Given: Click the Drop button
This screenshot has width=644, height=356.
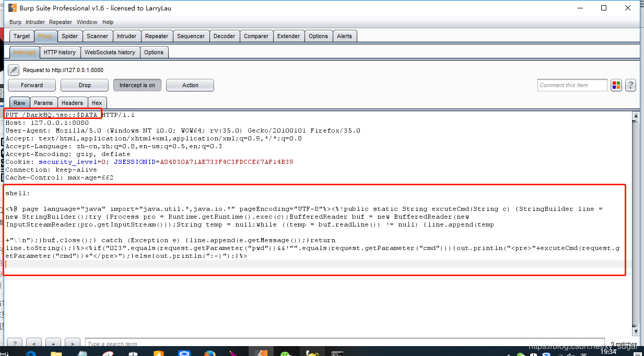Looking at the screenshot, I should coord(85,85).
